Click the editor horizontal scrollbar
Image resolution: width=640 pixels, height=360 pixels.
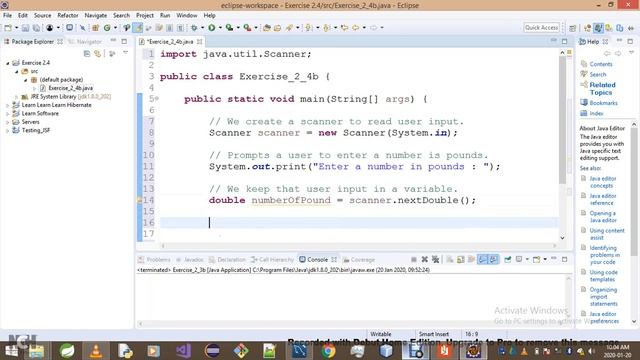tap(358, 246)
